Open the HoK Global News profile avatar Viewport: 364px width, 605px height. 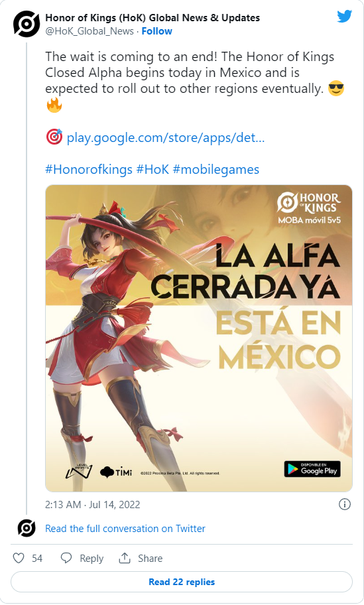click(x=27, y=24)
